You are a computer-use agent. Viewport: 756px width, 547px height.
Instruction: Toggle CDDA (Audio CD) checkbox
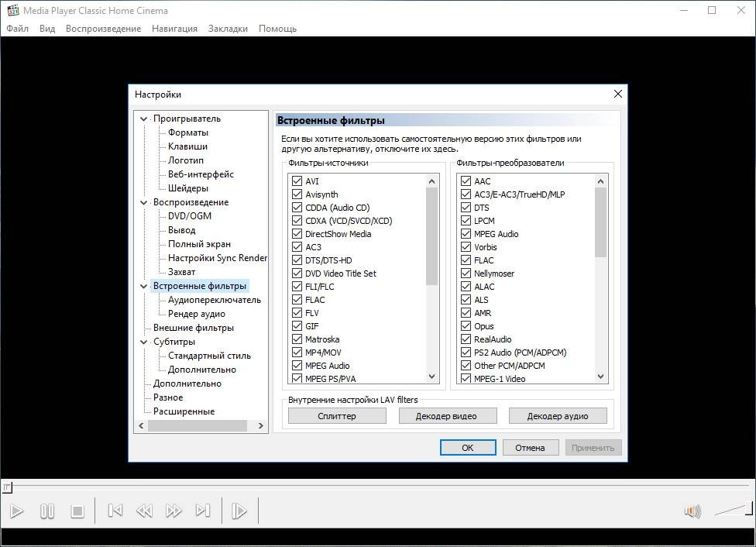pyautogui.click(x=297, y=208)
